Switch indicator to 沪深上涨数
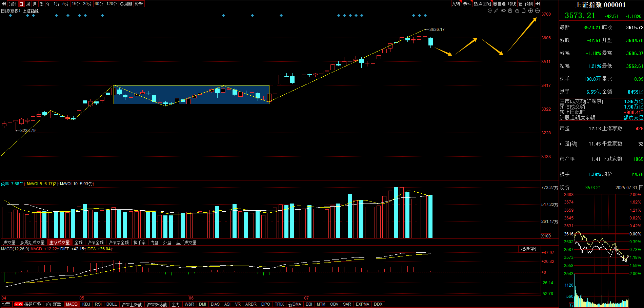Viewport: 644px width, 308px height. [x=132, y=304]
